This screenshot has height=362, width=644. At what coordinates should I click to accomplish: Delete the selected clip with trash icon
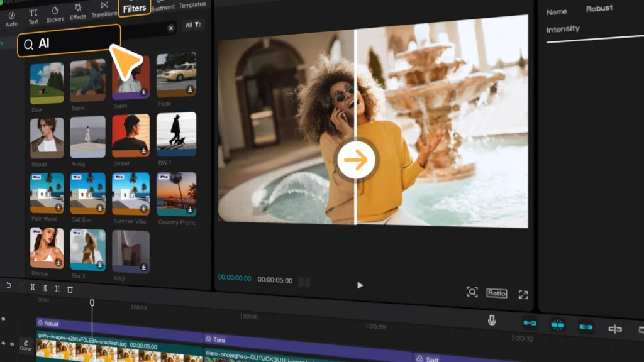(x=70, y=289)
